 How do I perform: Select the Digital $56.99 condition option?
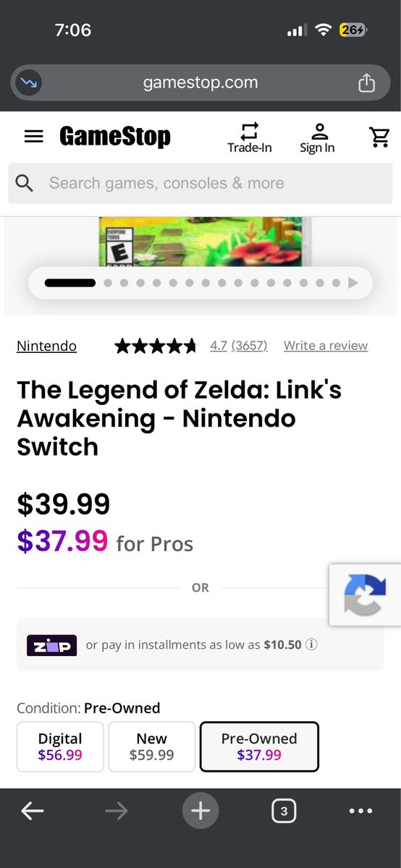click(x=60, y=746)
